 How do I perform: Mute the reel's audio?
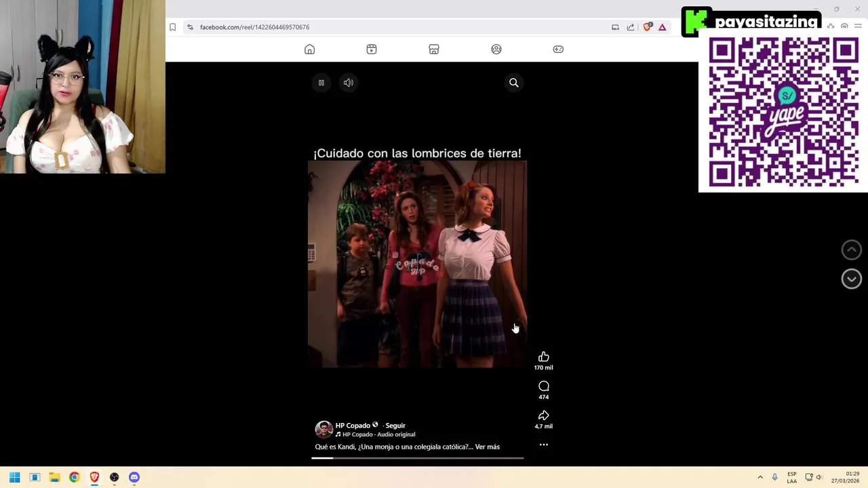tap(349, 83)
